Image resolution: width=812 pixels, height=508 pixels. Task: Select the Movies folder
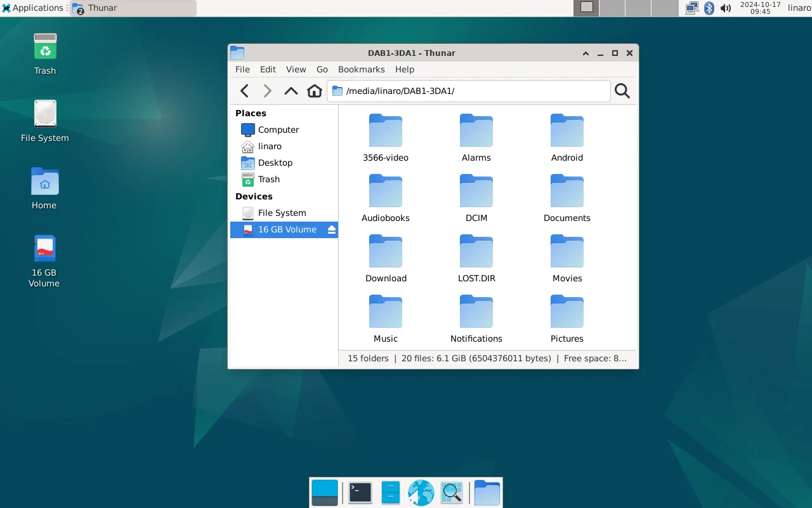(x=567, y=259)
